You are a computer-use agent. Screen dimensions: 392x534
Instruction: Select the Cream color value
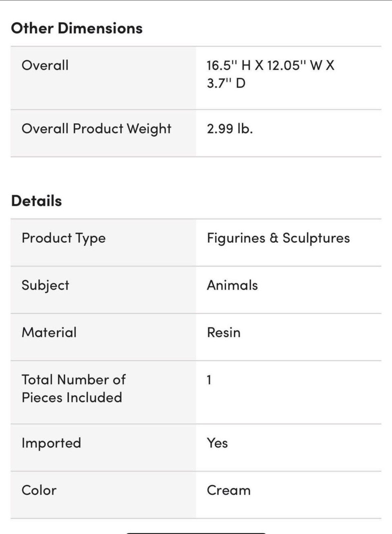[229, 490]
